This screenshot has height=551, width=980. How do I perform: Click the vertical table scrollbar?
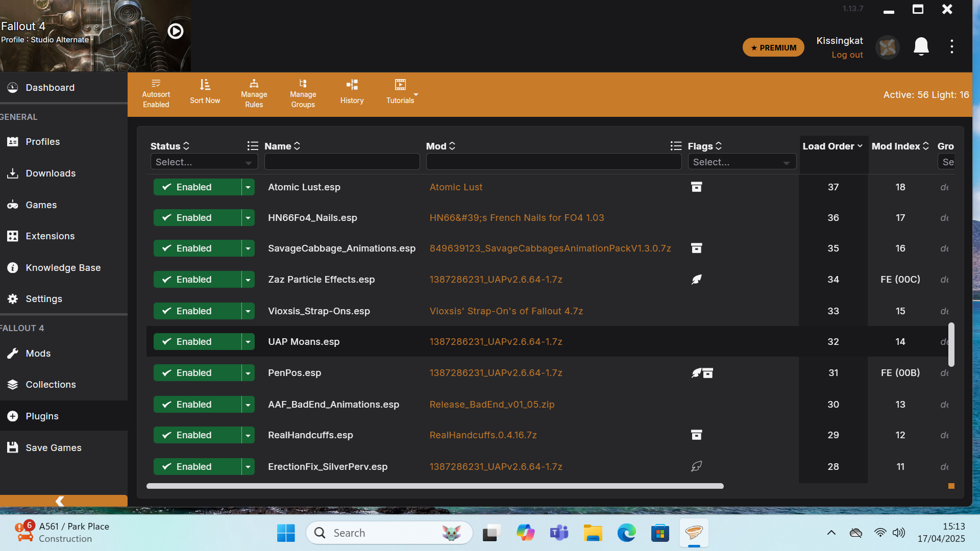coord(951,344)
